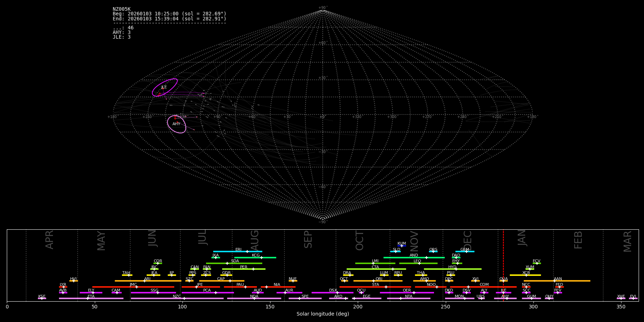Click the red dashed current solar longitude line
Image resolution: width=644 pixels, height=322 pixels.
click(x=503, y=265)
